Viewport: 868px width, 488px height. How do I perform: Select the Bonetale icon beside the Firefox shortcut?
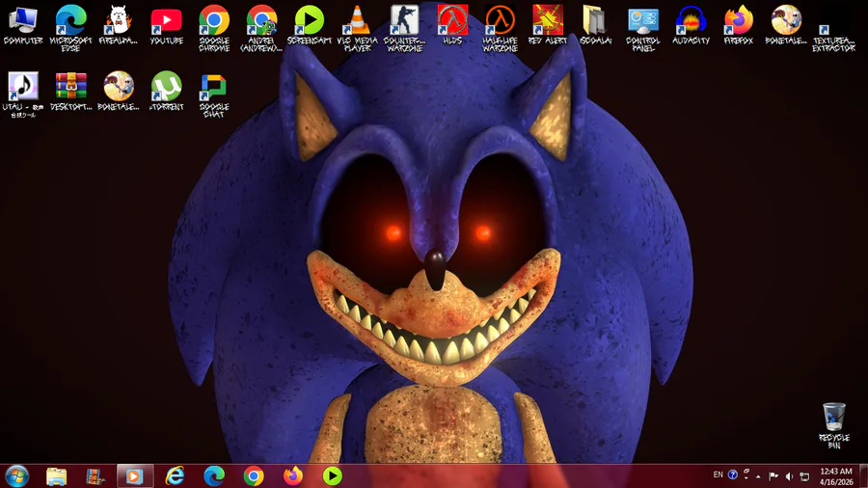pos(786,25)
